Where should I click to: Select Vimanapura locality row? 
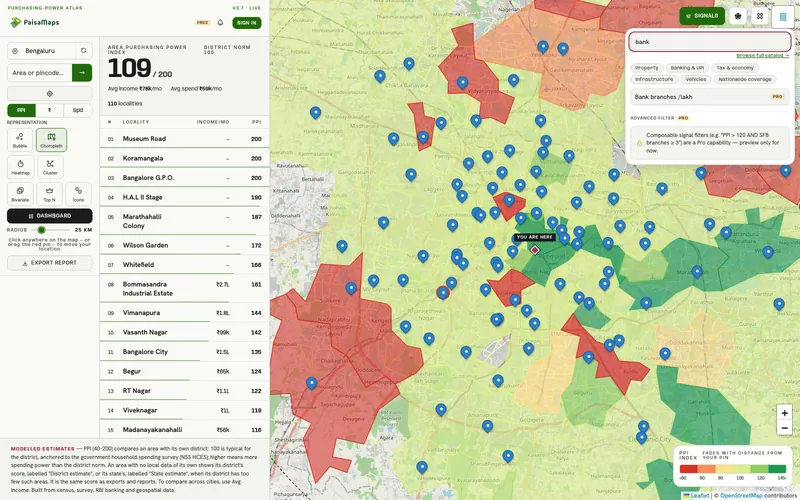click(x=184, y=313)
